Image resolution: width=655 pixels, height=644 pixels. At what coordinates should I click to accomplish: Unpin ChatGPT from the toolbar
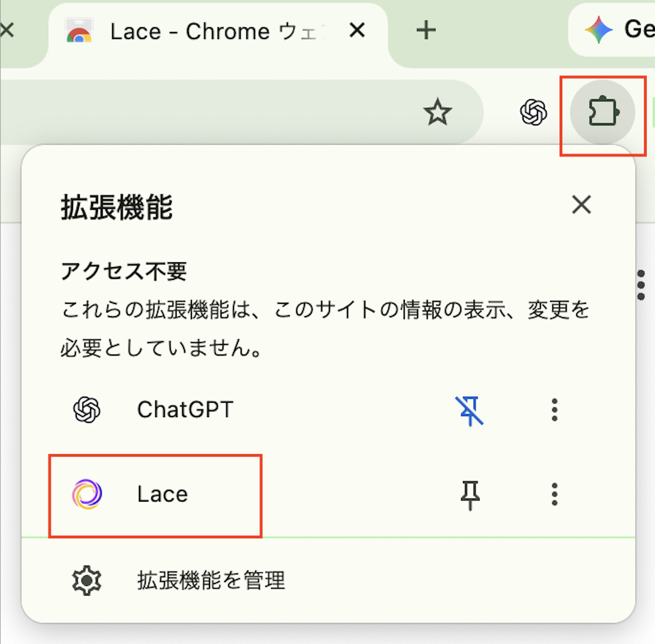click(470, 410)
